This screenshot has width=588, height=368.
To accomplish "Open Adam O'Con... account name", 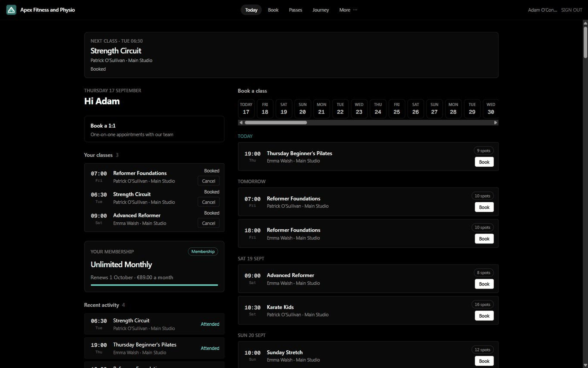I will pyautogui.click(x=542, y=10).
